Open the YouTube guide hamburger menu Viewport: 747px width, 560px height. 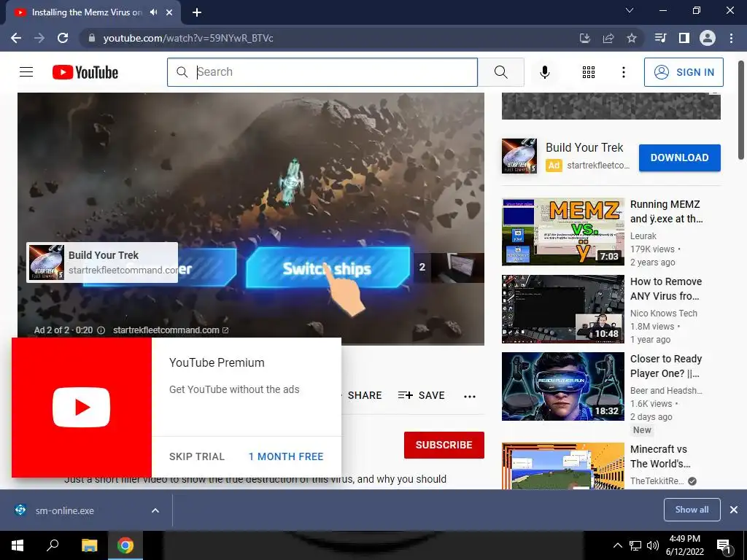[26, 72]
